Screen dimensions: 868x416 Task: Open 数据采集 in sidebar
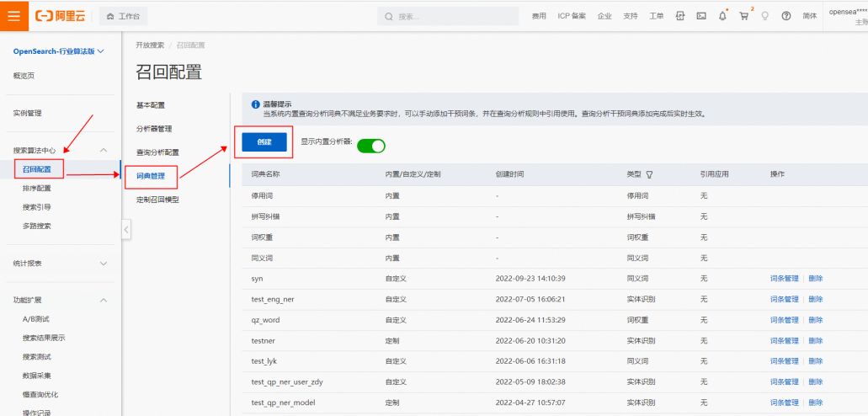click(36, 376)
